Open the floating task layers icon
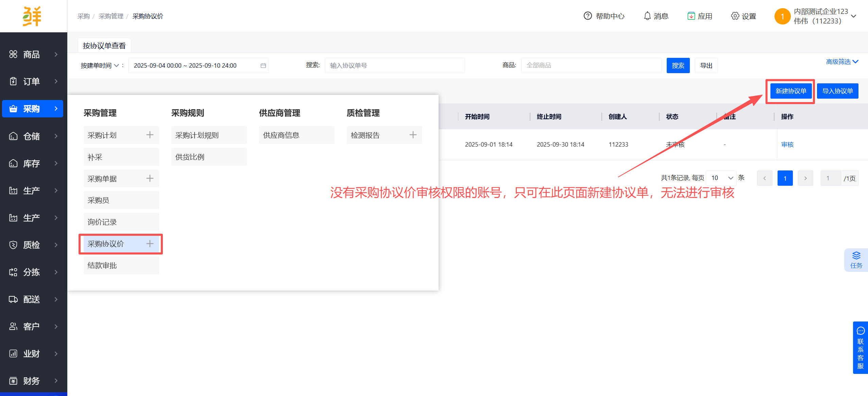This screenshot has width=868, height=396. (x=856, y=256)
